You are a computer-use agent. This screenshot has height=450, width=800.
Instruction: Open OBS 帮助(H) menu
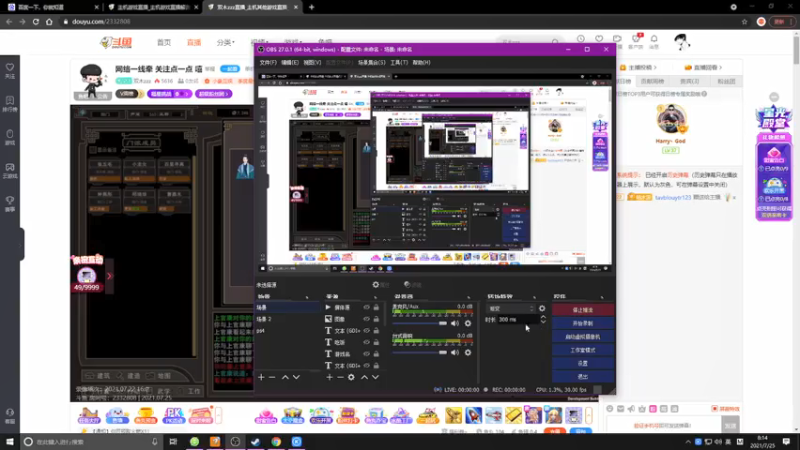(421, 62)
